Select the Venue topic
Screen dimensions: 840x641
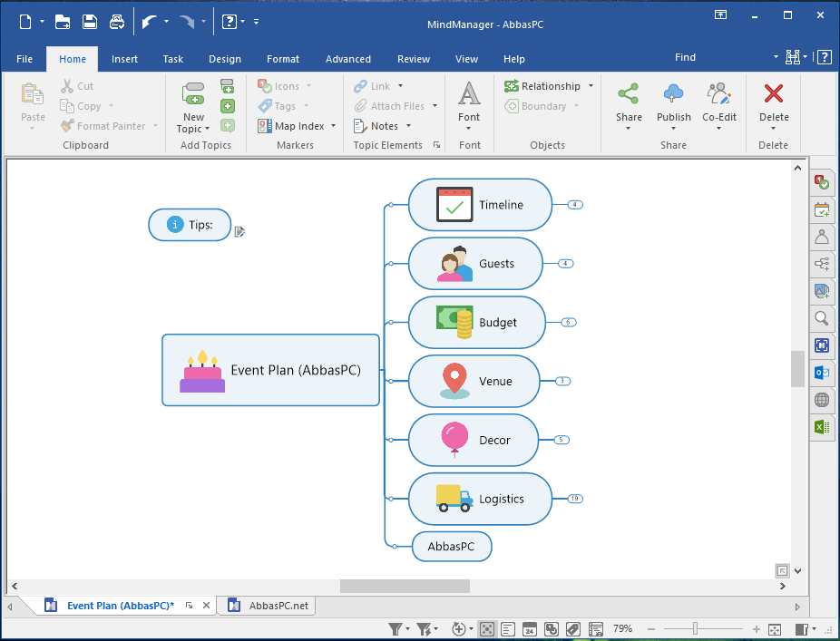[x=474, y=382]
